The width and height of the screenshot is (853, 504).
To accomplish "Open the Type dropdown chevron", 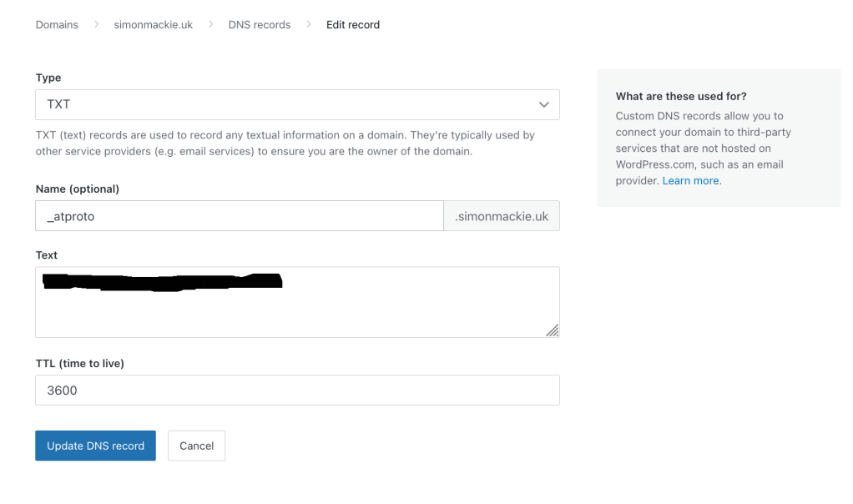I will click(543, 104).
